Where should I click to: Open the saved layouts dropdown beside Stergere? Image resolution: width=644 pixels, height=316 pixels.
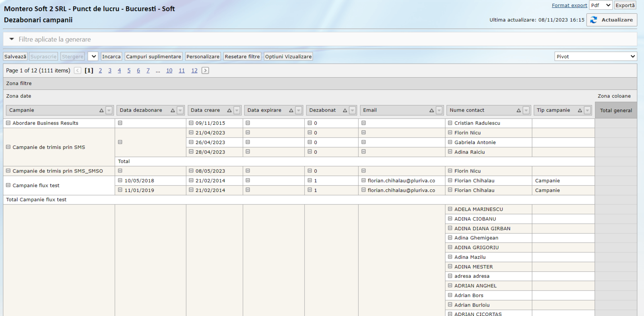pyautogui.click(x=93, y=57)
